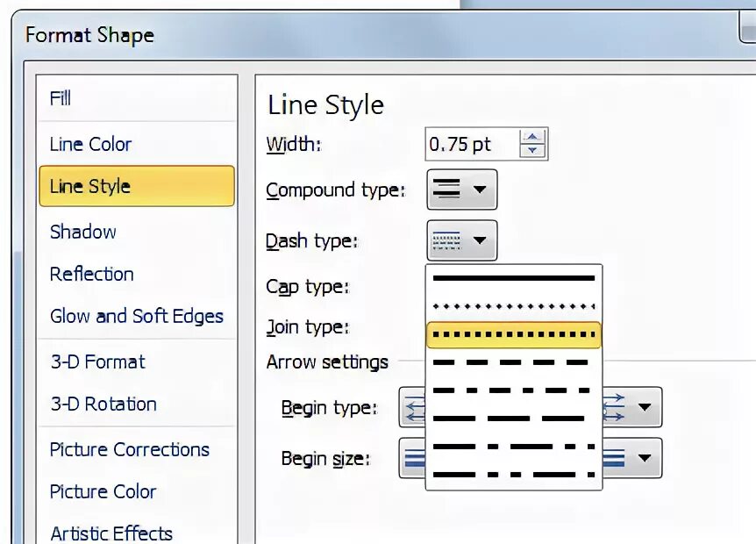
Task: Open the Line Color category
Action: [x=90, y=144]
